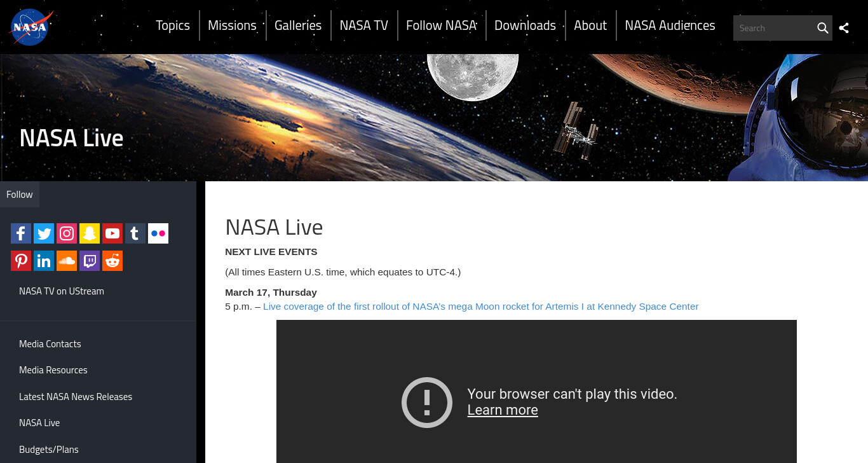Click the NASA Live banner title
This screenshot has height=463, width=868.
[71, 138]
